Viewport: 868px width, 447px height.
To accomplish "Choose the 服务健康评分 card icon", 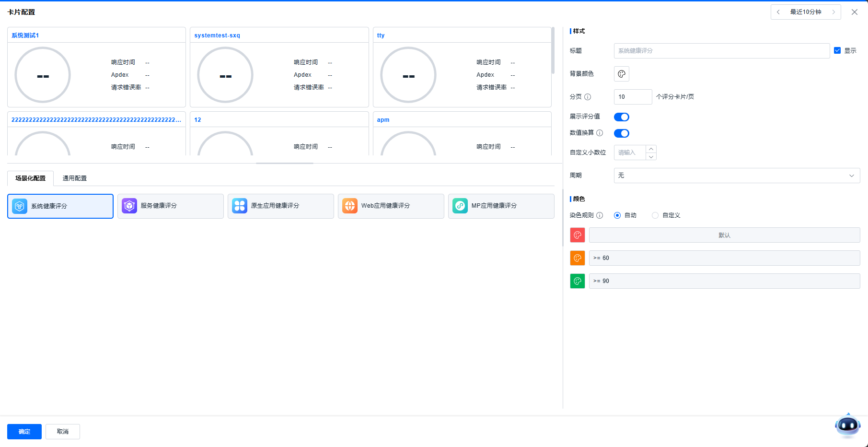I will coord(129,206).
